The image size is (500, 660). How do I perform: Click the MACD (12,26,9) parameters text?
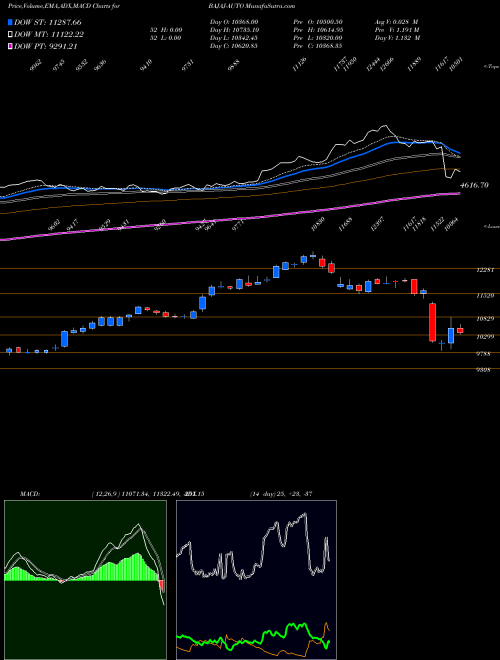(x=148, y=494)
